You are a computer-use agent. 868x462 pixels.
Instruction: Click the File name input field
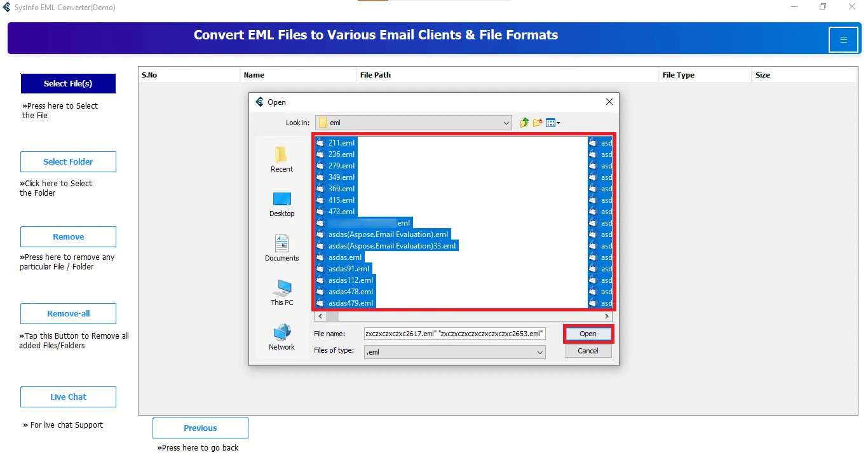pyautogui.click(x=454, y=334)
